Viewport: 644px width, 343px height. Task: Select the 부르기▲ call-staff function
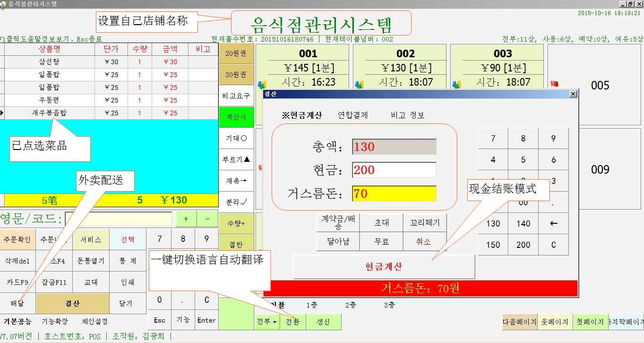coord(235,159)
